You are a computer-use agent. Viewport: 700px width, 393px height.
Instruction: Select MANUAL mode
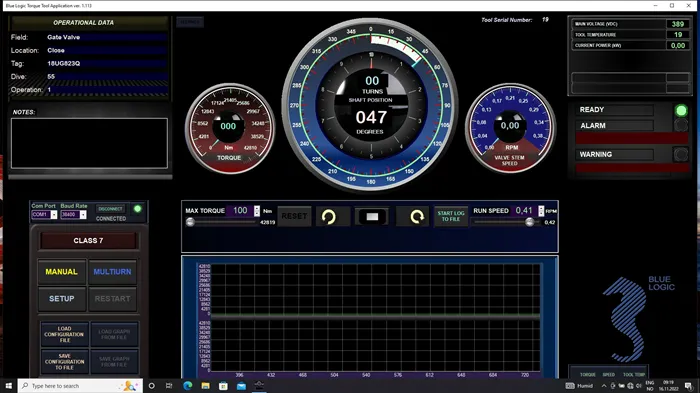click(62, 272)
